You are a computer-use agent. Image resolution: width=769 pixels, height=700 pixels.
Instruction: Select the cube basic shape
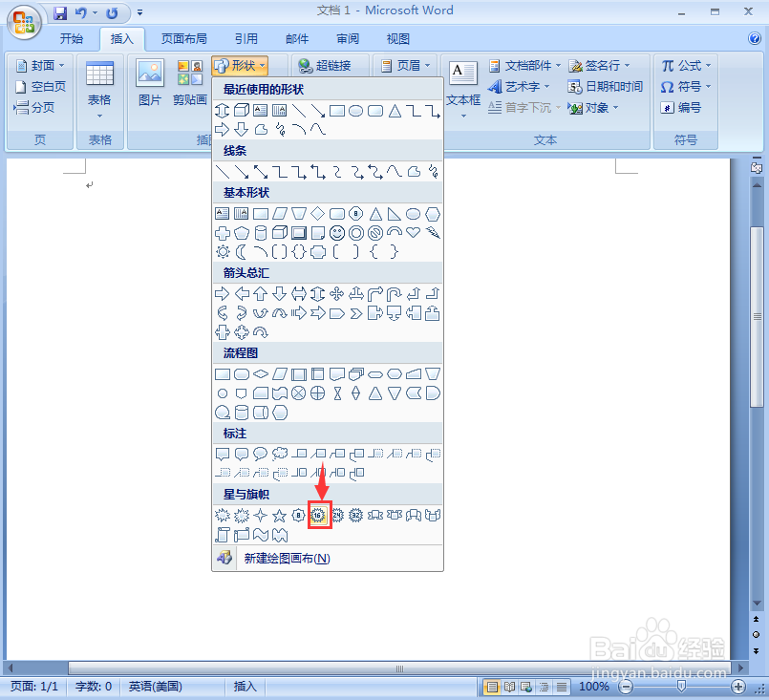[280, 233]
